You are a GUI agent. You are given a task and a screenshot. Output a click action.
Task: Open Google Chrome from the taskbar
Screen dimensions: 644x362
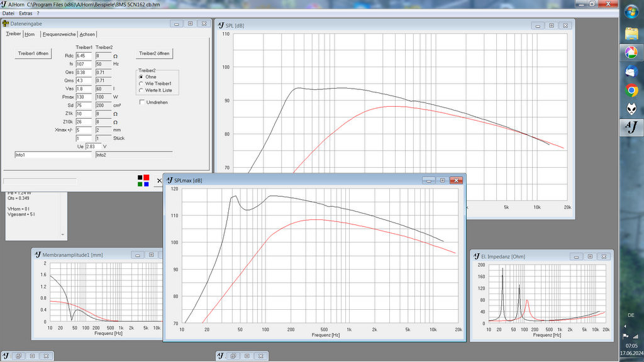coord(631,90)
